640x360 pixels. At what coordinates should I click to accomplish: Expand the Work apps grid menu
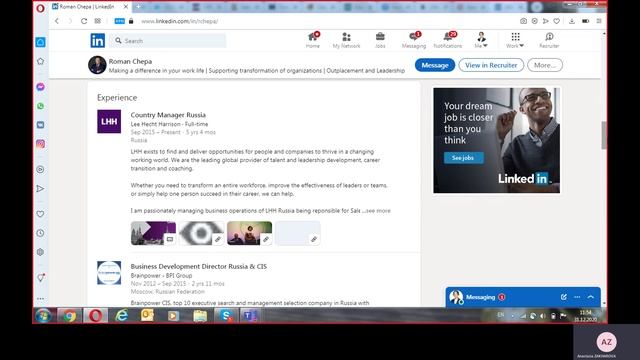515,40
